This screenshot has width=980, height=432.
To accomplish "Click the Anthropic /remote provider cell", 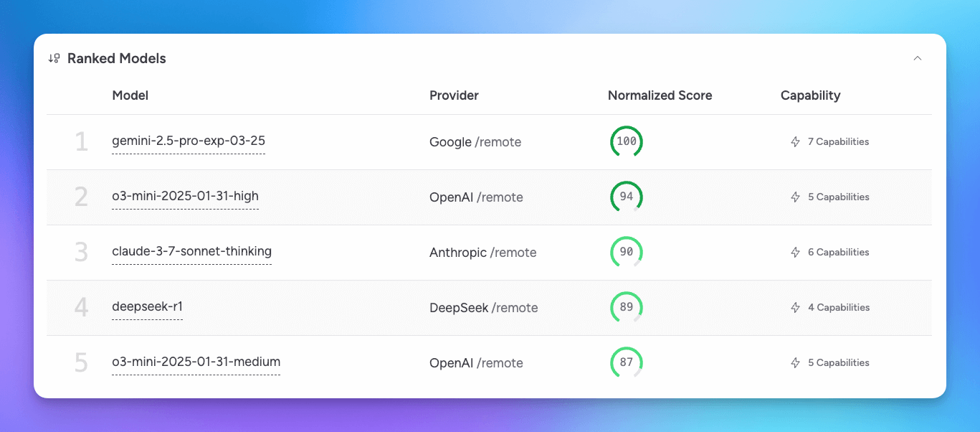I will [x=482, y=253].
